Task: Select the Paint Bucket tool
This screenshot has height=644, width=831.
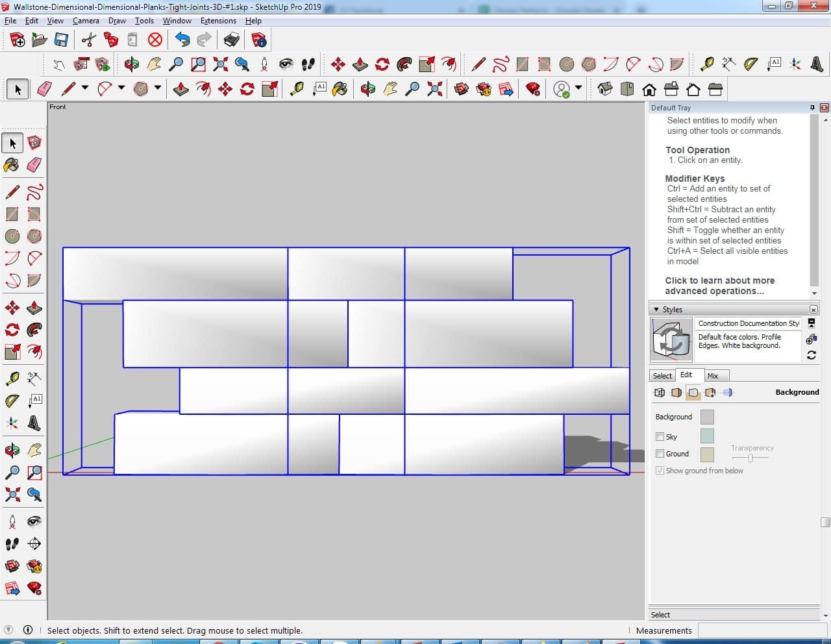Action: point(12,165)
